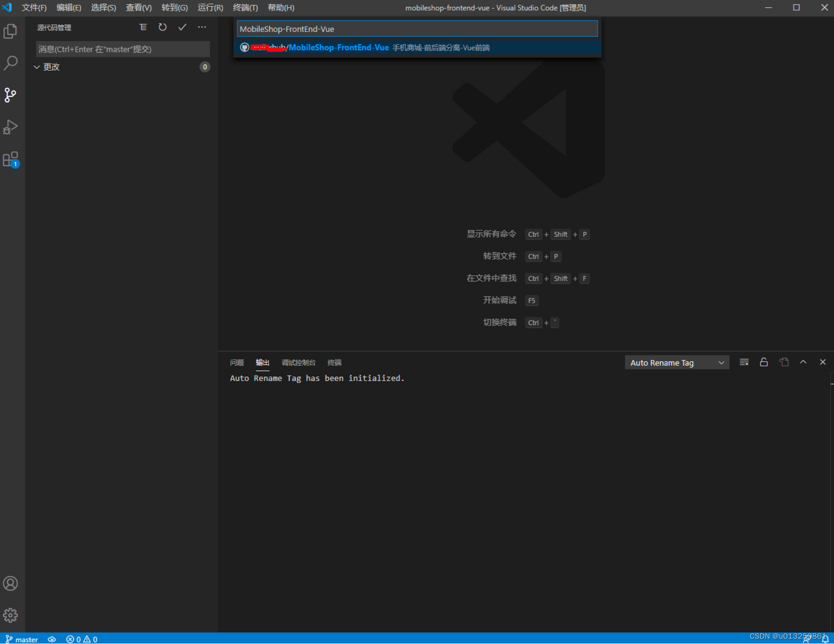This screenshot has width=834, height=644.
Task: Click the 源代码管理 panel title
Action: (54, 28)
